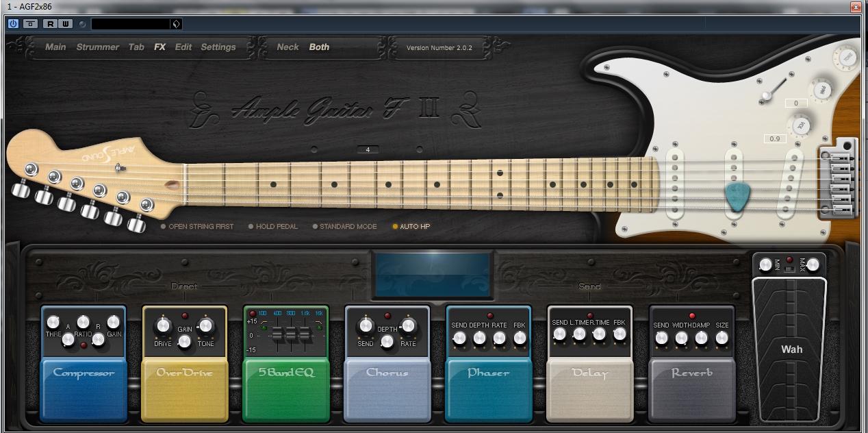
Task: Click the Phaser DEPTH knob
Action: (479, 337)
